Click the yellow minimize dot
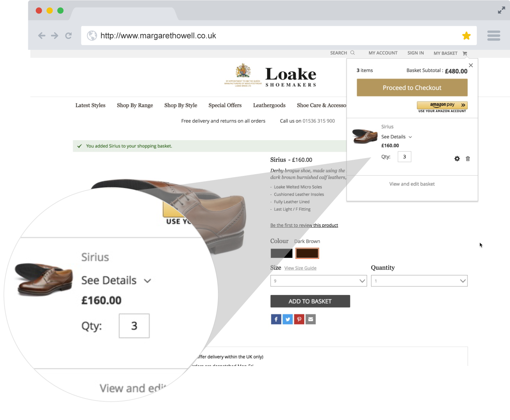This screenshot has height=420, width=510. coord(50,11)
